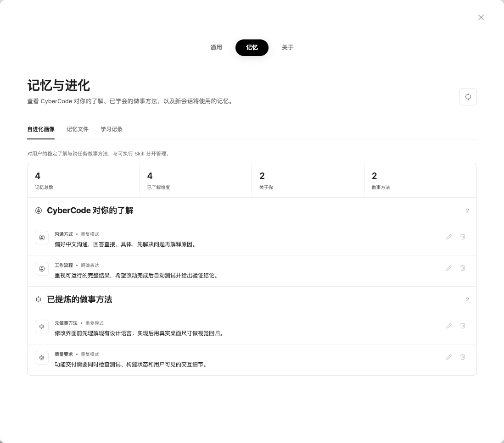Click the text 修改界面前先理解现有设计语言
The height and width of the screenshot is (443, 504).
93,333
